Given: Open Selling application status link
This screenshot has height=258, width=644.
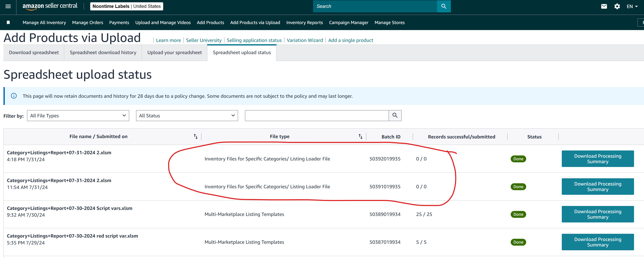Looking at the screenshot, I should coord(254,40).
